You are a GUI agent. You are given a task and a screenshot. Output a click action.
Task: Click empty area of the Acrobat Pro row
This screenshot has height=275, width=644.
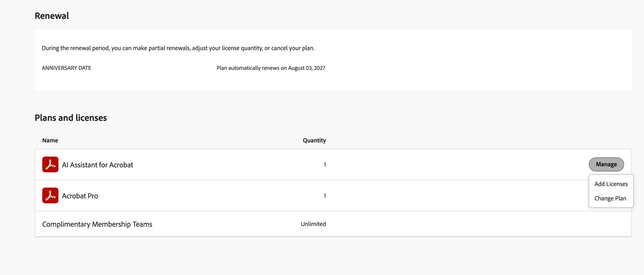(450, 195)
